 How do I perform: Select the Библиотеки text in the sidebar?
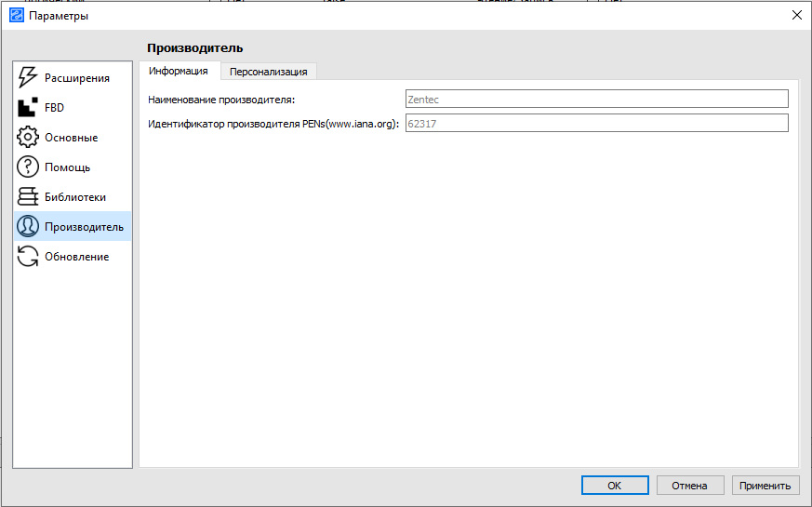[75, 197]
